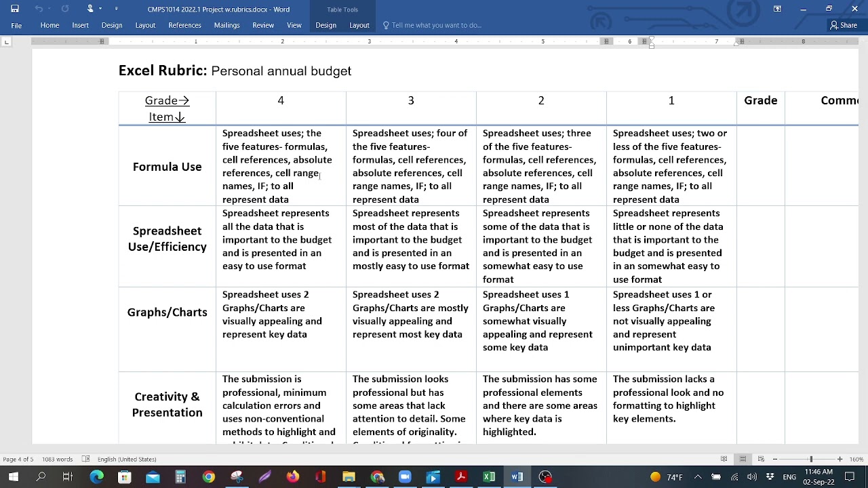Click the proofing spelling check icon
The image size is (868, 488).
[85, 459]
